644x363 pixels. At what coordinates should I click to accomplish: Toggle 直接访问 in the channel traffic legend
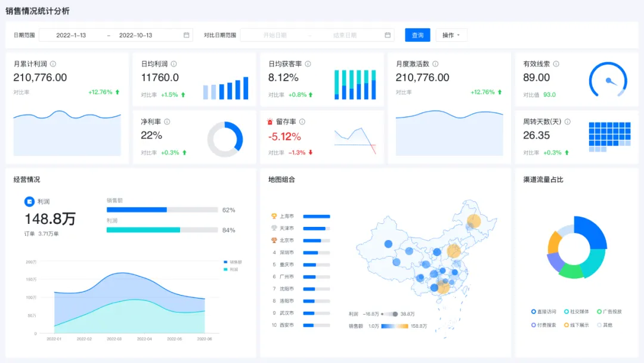[x=544, y=312]
